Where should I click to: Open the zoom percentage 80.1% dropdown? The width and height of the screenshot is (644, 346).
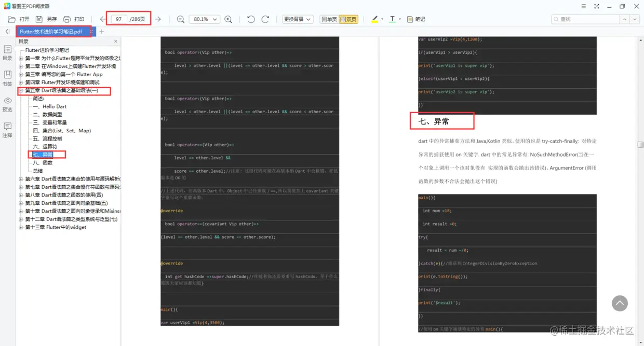pyautogui.click(x=204, y=19)
